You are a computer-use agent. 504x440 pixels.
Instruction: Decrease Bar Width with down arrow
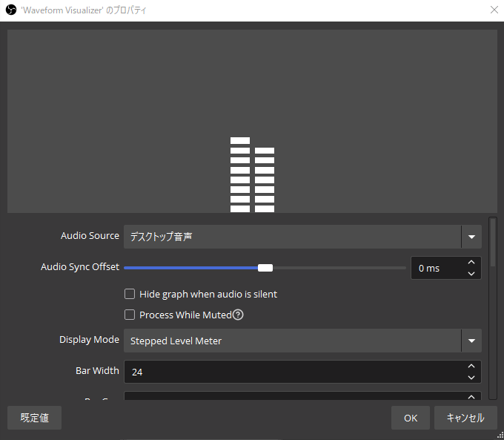pyautogui.click(x=471, y=377)
